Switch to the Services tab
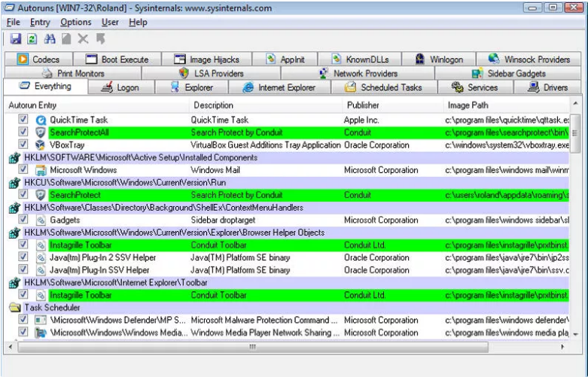588x377 pixels. (475, 87)
